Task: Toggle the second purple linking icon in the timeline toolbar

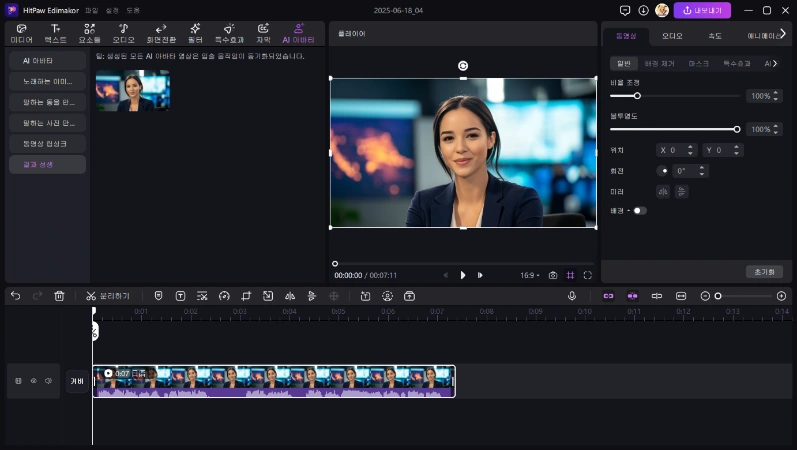Action: 632,296
